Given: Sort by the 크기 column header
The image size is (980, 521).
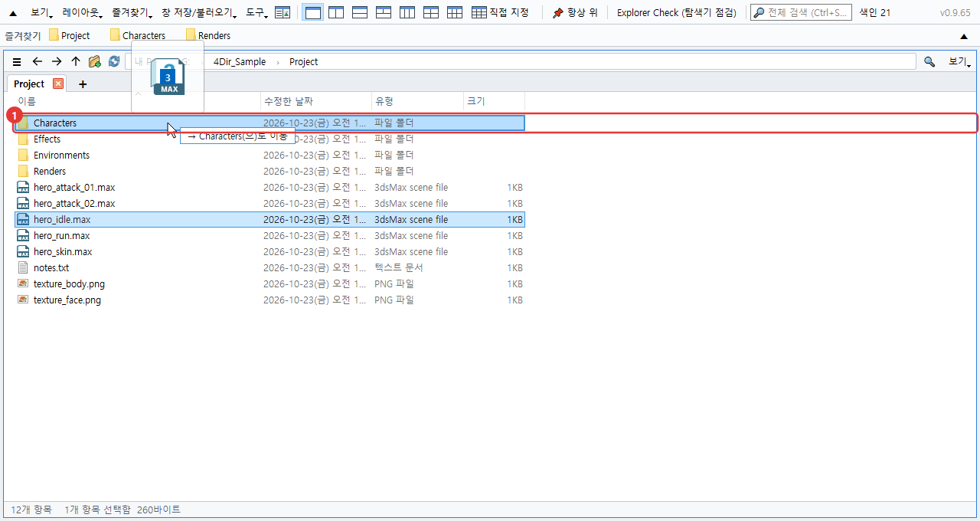Looking at the screenshot, I should [495, 101].
